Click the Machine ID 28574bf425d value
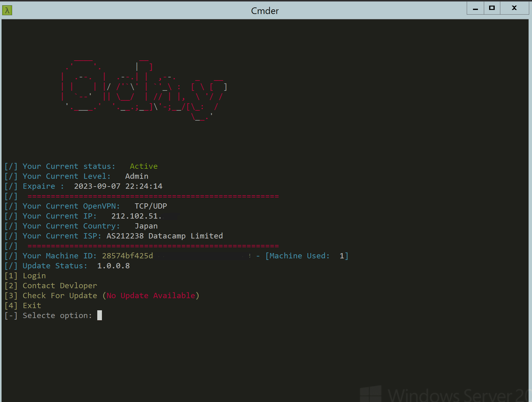The height and width of the screenshot is (402, 532). pos(127,256)
